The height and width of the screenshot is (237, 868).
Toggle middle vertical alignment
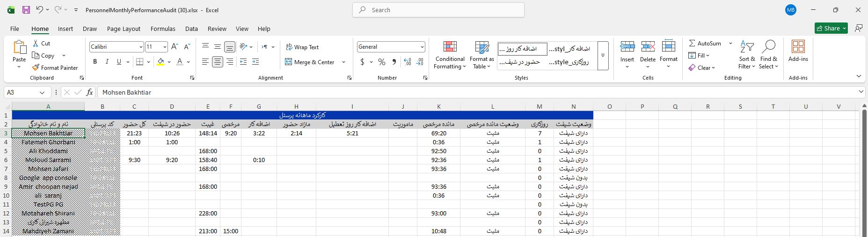click(x=218, y=46)
